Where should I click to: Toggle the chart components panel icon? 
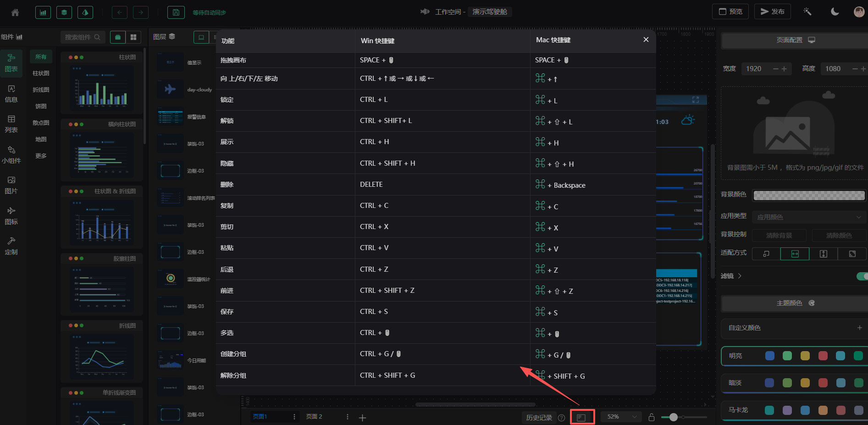coord(43,12)
